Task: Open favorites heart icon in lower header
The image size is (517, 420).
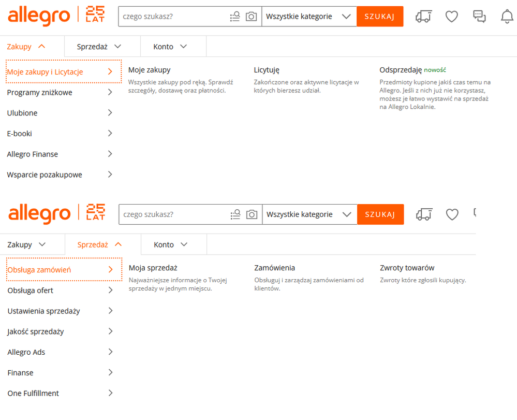Action: tap(452, 214)
